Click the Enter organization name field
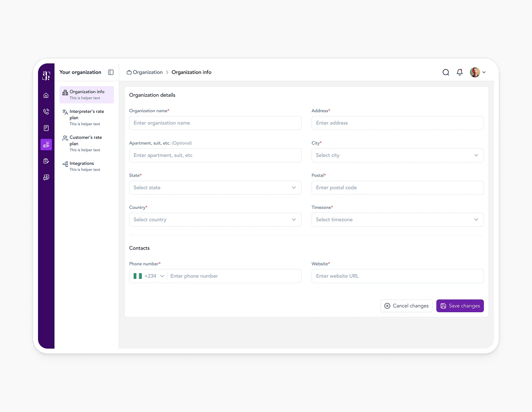Screen dimensions: 532x412 click(x=215, y=123)
